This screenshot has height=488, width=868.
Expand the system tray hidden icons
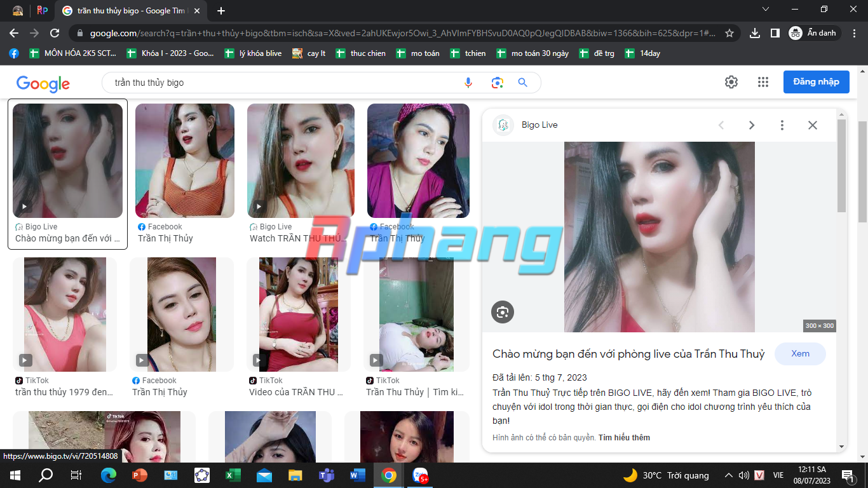click(730, 475)
